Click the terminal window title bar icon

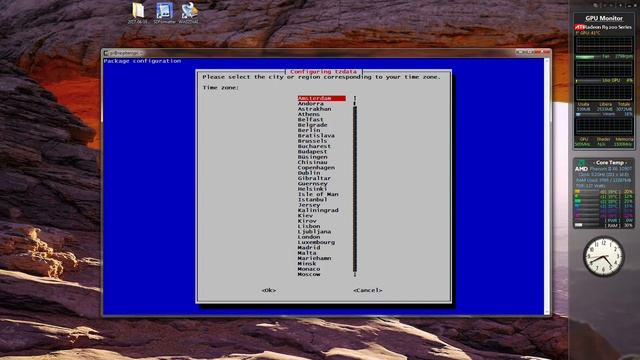[106, 53]
